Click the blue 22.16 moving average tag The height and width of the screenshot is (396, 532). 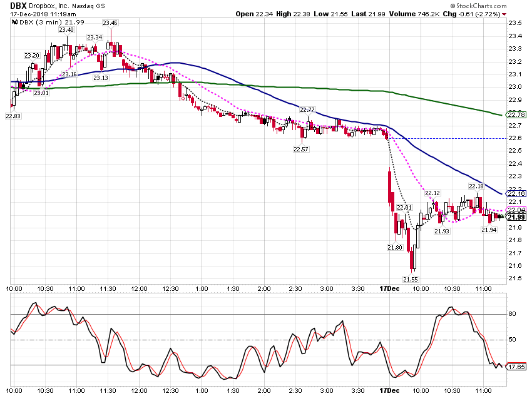(516, 193)
